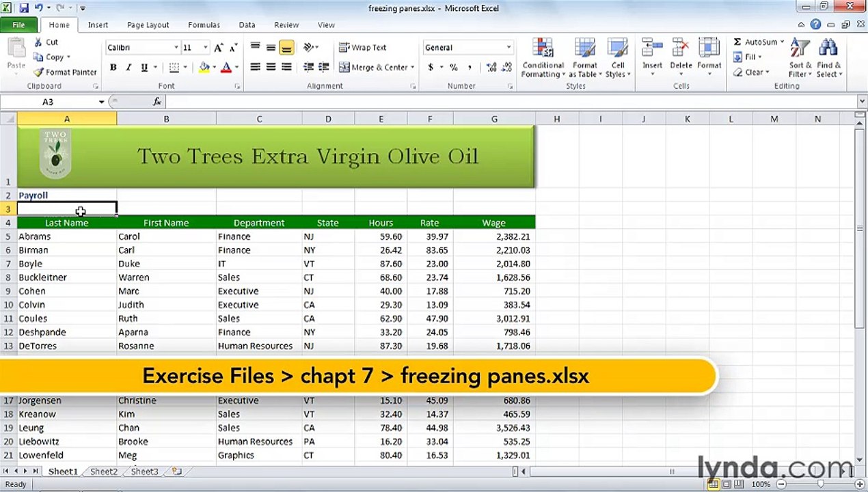
Task: Click the Increase Font Size icon
Action: click(219, 47)
